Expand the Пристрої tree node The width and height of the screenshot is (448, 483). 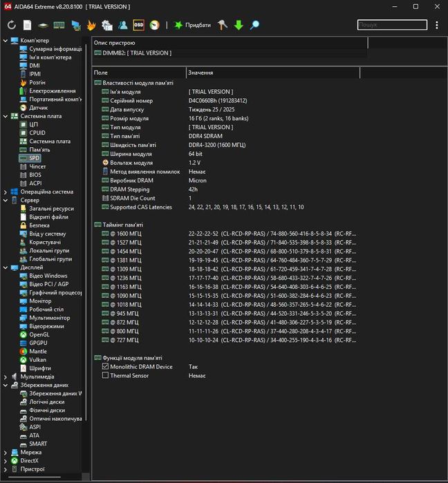tap(6, 469)
